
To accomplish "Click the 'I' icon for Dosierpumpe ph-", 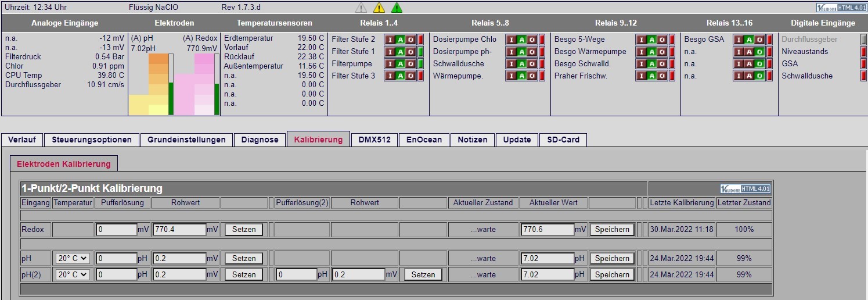I will click(512, 52).
